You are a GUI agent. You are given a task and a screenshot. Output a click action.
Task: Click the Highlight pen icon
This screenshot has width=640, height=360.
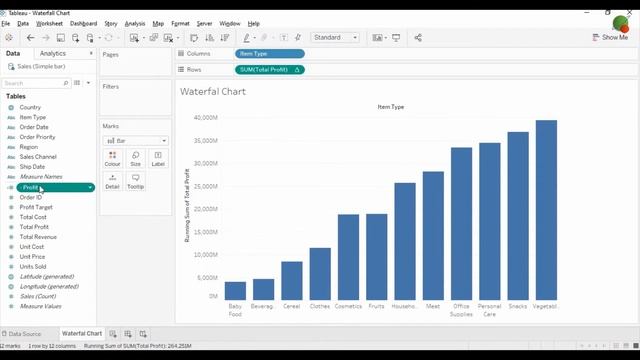pos(247,38)
